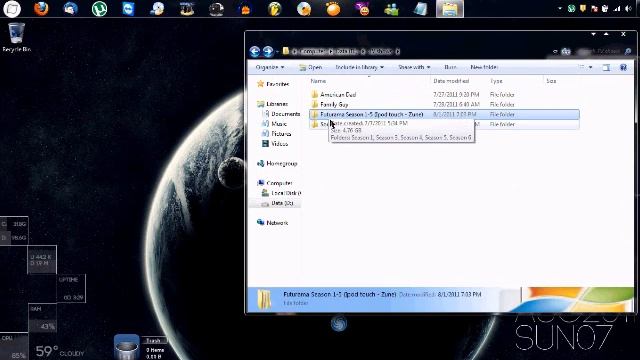Launch Firefox from the taskbar
640x360 pixels.
pyautogui.click(x=41, y=8)
